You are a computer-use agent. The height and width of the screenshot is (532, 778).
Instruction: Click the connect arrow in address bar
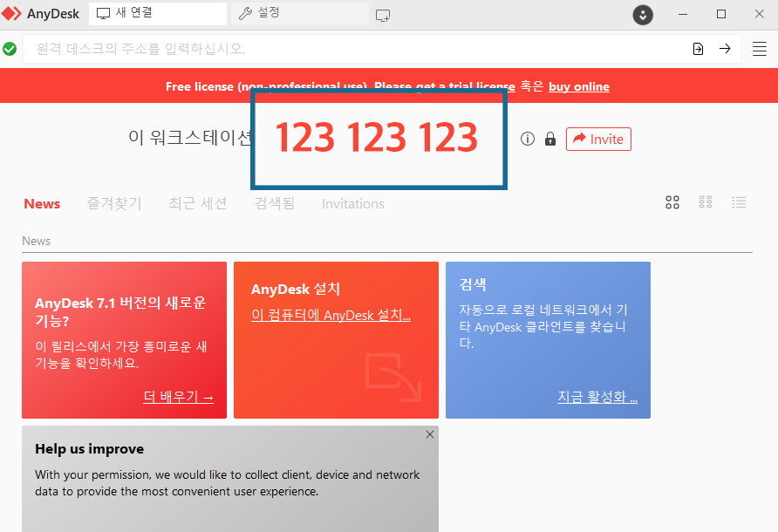725,49
